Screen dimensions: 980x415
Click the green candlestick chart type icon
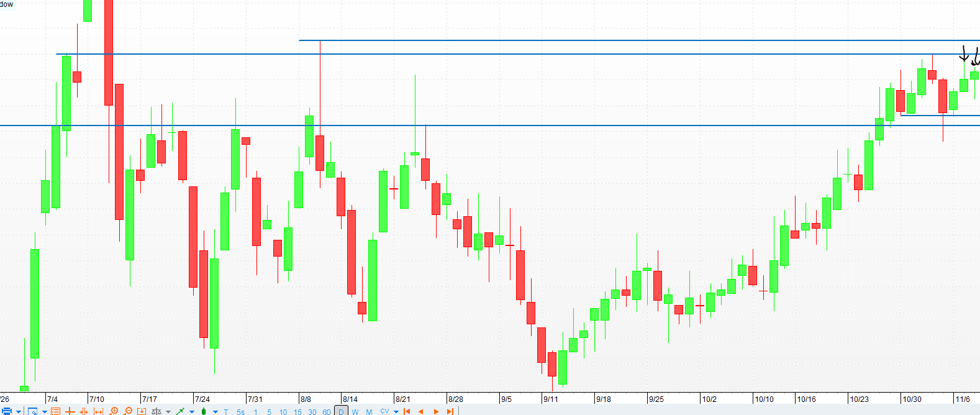pos(204,411)
